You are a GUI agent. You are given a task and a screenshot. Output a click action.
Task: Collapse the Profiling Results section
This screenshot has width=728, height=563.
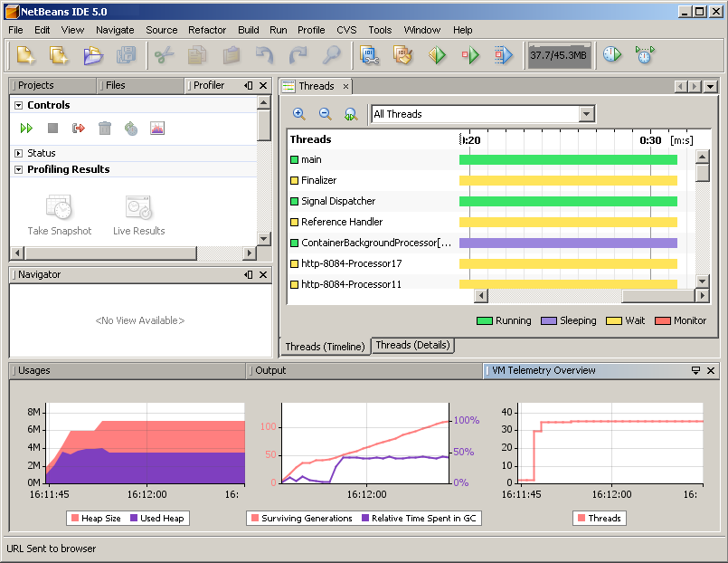click(19, 169)
